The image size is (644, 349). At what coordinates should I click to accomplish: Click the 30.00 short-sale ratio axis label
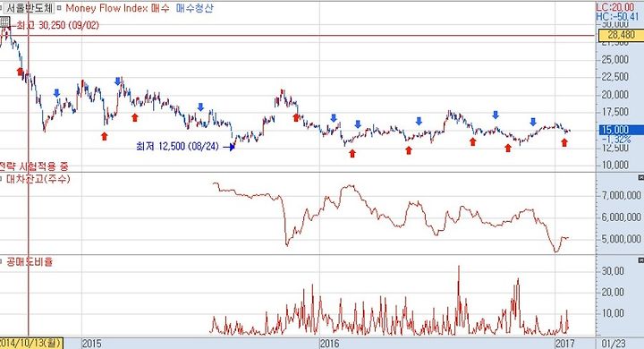coord(613,271)
